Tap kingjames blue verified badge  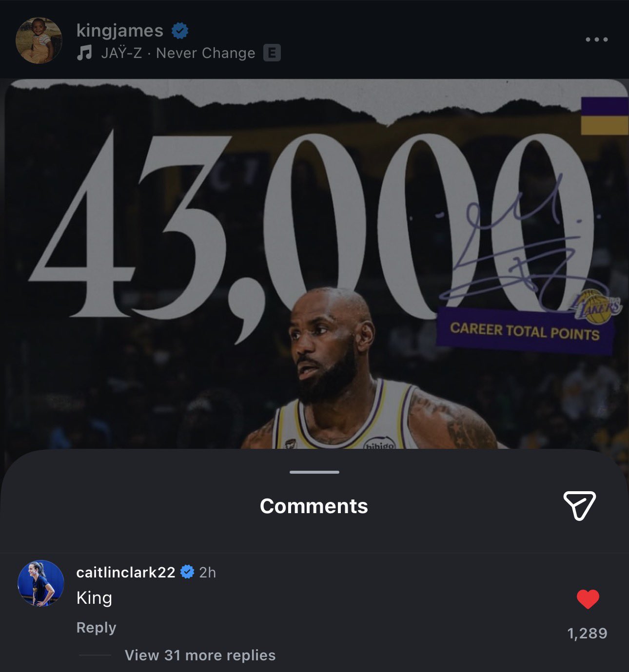(180, 31)
